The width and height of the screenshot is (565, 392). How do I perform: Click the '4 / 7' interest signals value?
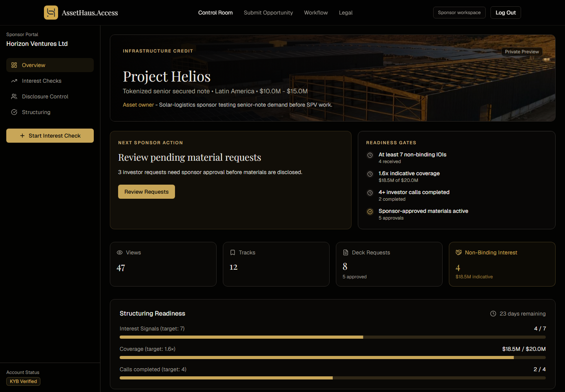(x=540, y=328)
